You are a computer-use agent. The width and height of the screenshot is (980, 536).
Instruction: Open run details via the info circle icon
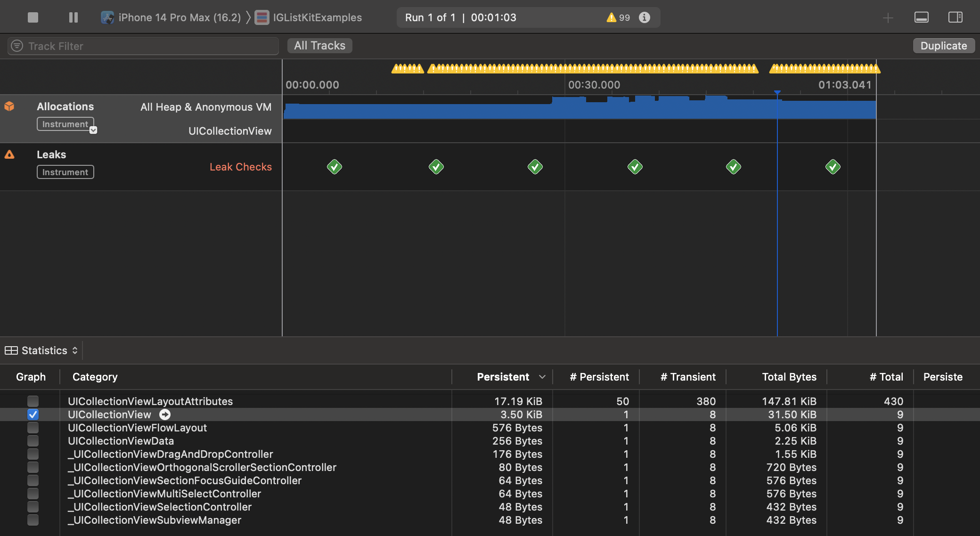(x=645, y=17)
